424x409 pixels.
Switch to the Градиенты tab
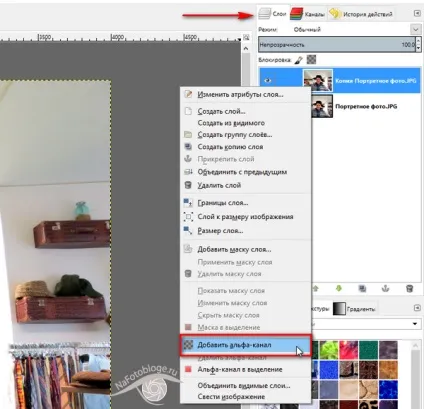[354, 309]
